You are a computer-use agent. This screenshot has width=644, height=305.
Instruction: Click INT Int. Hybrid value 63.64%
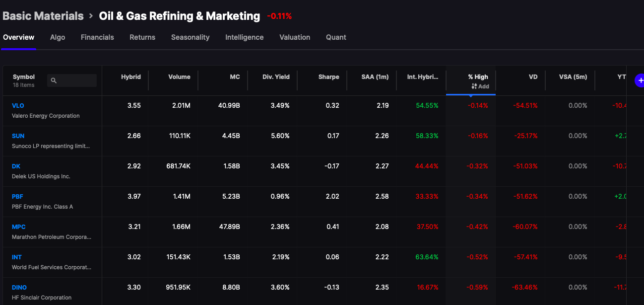coord(427,257)
